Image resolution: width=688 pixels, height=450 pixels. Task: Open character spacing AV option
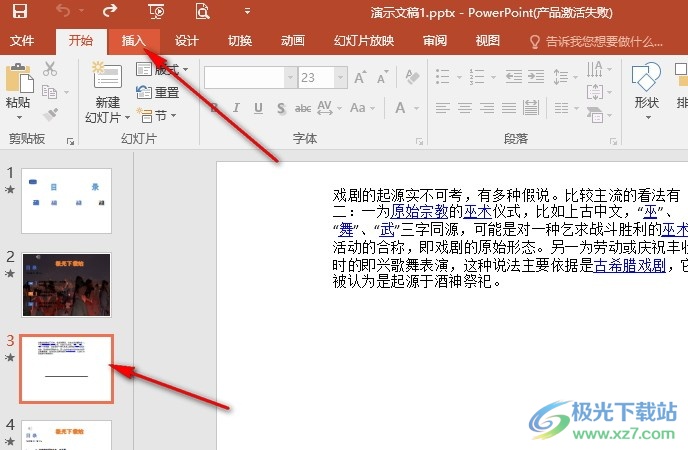329,107
